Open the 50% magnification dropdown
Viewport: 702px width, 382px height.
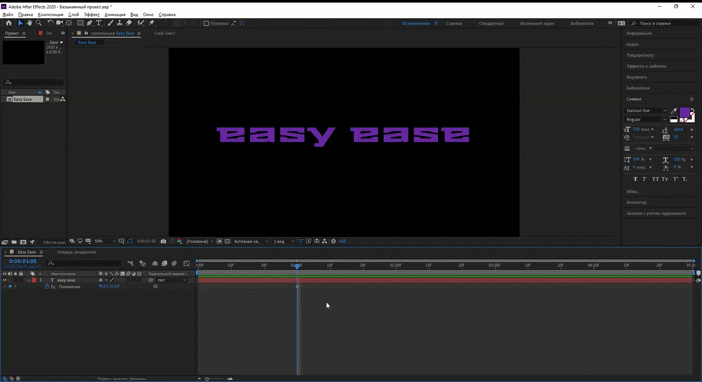pos(105,241)
